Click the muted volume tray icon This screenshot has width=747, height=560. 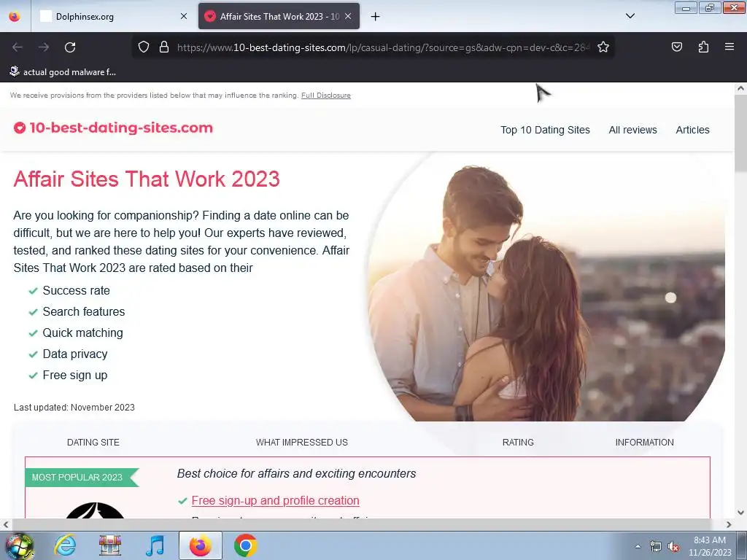[673, 547]
